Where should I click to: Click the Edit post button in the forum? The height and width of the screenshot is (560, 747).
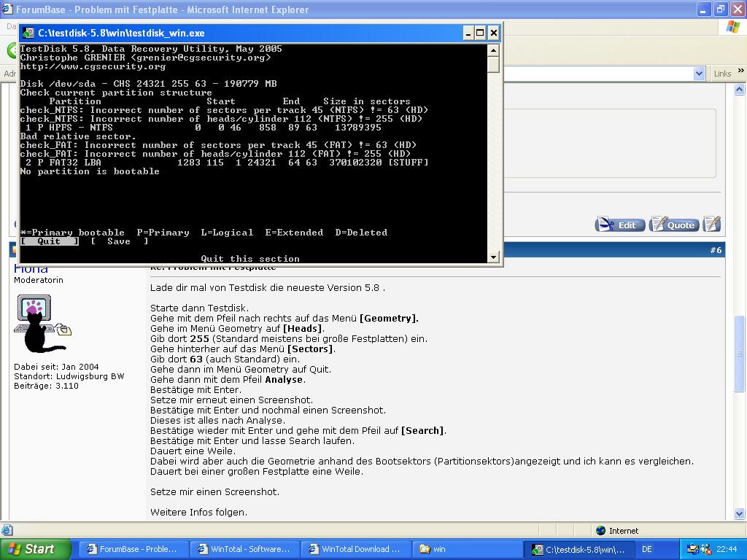[620, 225]
